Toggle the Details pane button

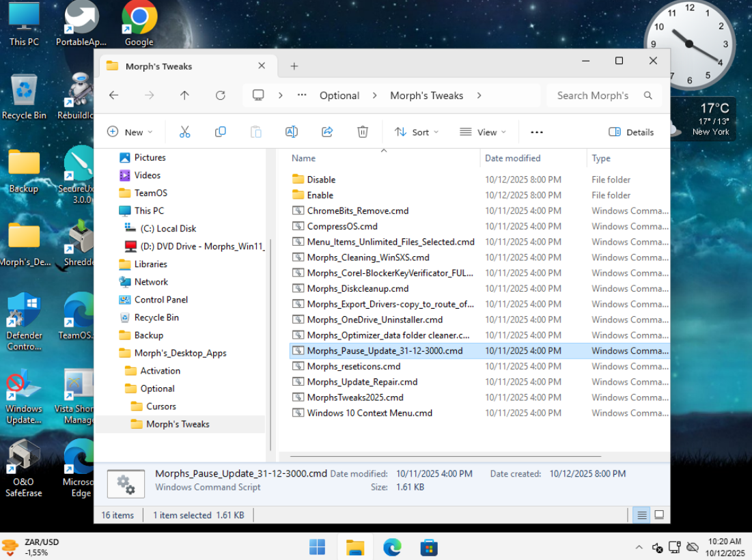click(631, 132)
